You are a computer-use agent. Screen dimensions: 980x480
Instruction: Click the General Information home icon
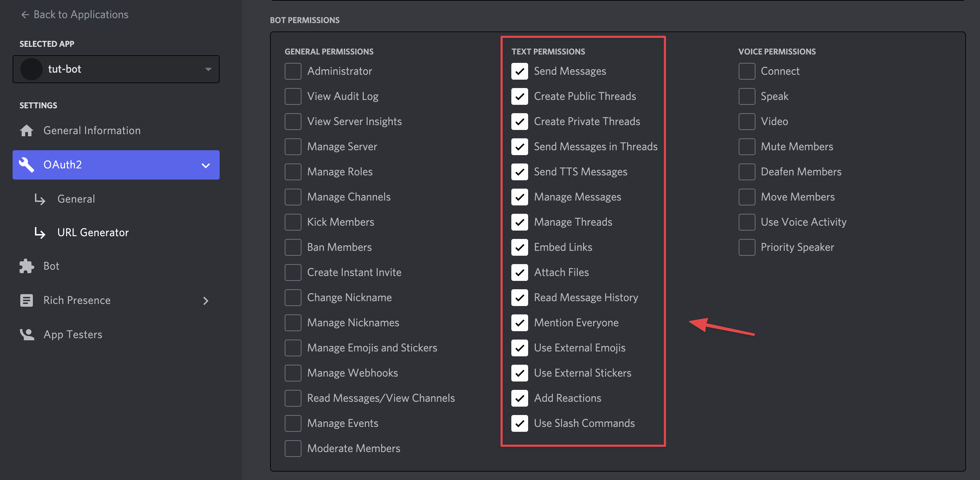pos(27,130)
